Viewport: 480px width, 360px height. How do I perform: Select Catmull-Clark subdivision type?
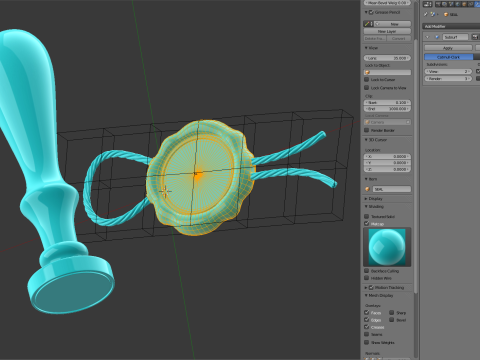click(448, 57)
